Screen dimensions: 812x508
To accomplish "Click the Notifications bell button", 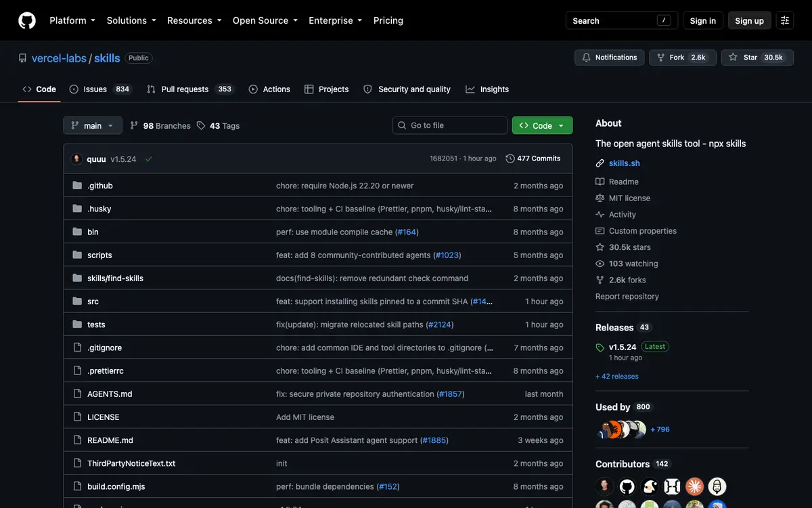I will tap(610, 58).
